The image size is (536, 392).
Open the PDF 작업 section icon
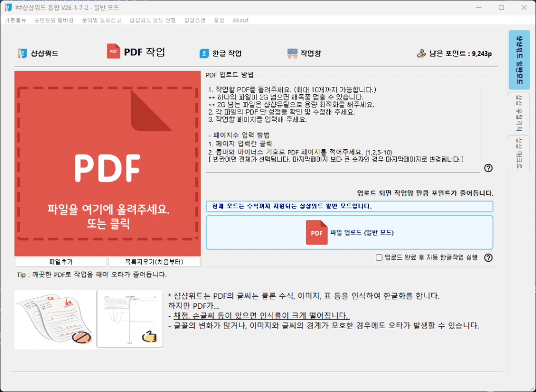tap(114, 51)
